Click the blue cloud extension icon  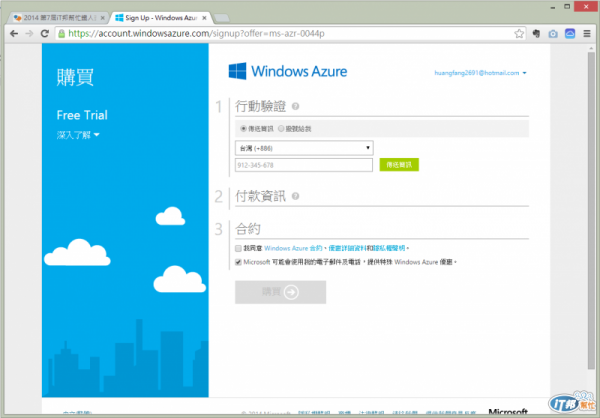point(570,34)
